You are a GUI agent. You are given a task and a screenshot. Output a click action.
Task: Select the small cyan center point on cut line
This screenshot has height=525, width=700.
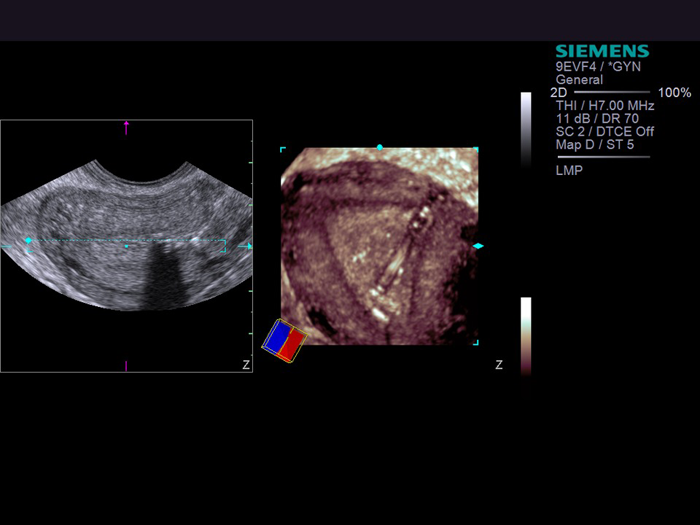click(126, 246)
